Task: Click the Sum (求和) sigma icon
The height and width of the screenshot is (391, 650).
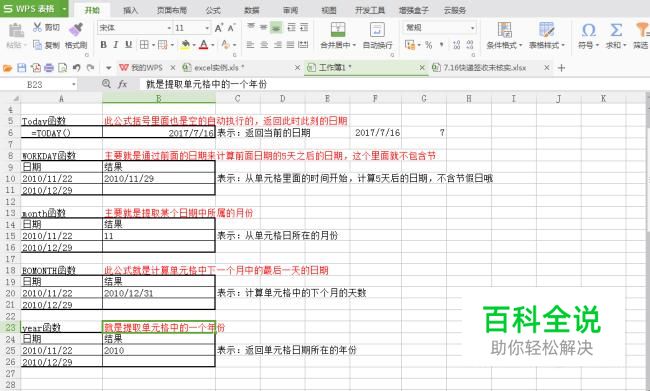Action: tap(616, 29)
